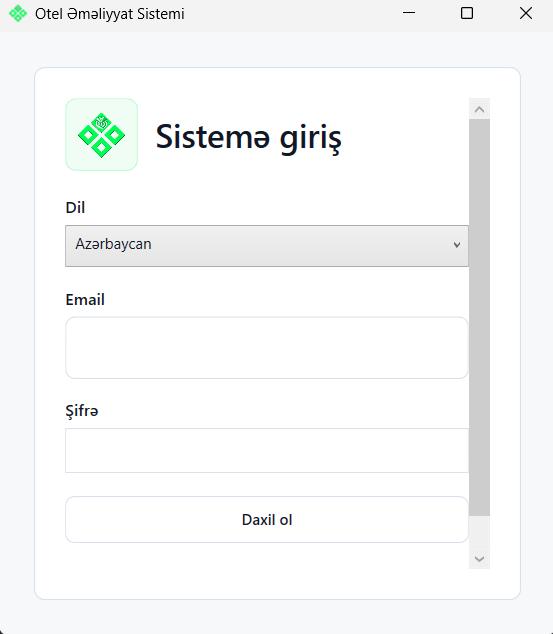Click the Sistemə giriş heading
Viewport: 553px width, 634px height.
pos(249,137)
